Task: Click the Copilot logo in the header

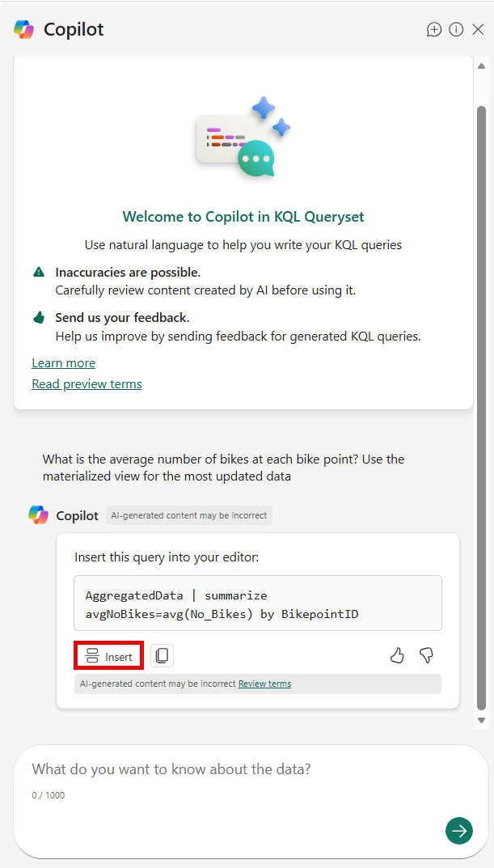Action: [x=23, y=29]
